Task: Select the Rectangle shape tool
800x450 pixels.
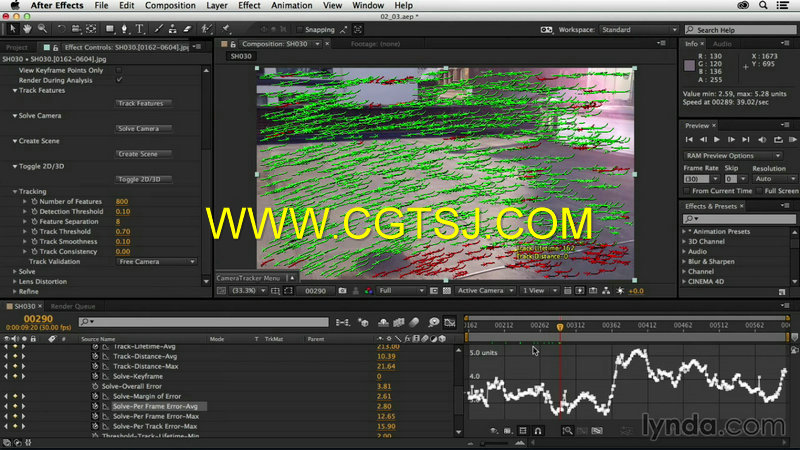Action: tap(110, 29)
